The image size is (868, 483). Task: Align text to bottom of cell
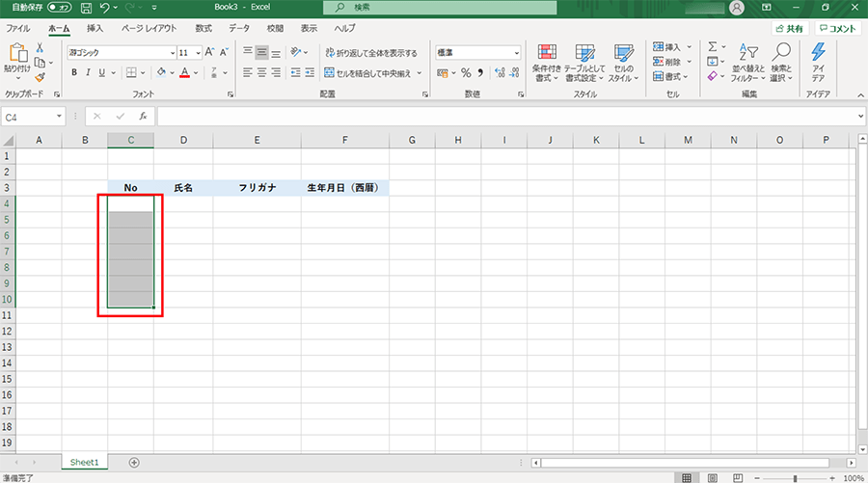[276, 53]
